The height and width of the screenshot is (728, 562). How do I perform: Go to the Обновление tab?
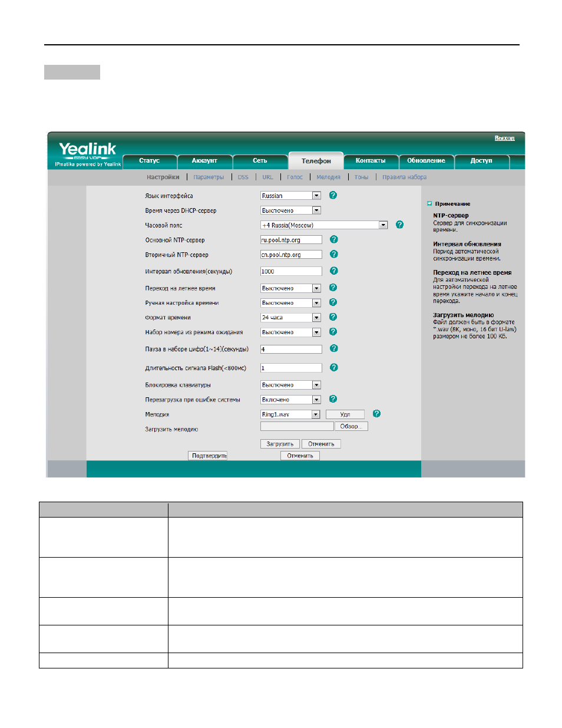tap(426, 161)
